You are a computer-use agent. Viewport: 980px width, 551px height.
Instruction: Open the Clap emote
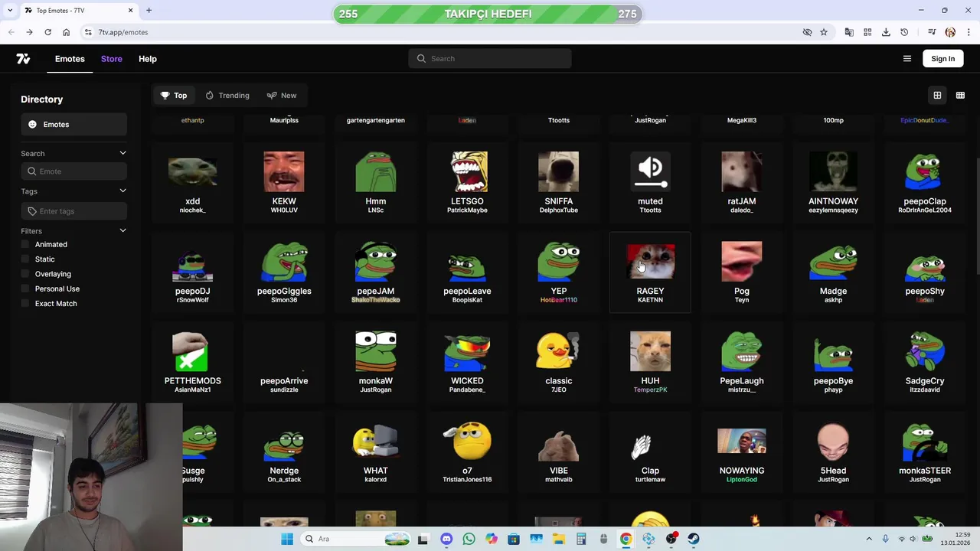[x=650, y=452]
